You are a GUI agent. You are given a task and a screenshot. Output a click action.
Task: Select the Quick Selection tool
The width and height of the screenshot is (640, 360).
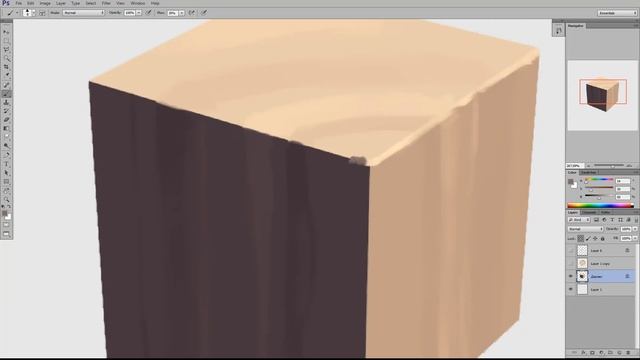click(6, 58)
